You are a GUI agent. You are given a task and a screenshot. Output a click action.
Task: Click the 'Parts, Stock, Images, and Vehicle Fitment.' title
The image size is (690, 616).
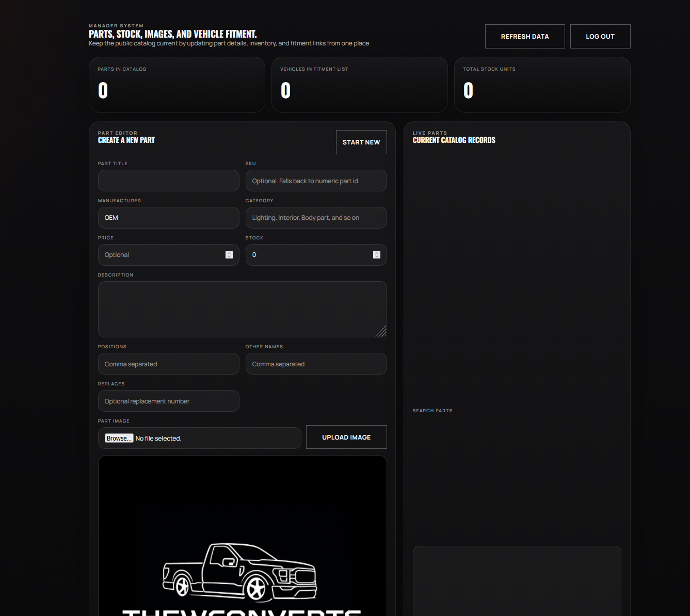click(x=173, y=34)
